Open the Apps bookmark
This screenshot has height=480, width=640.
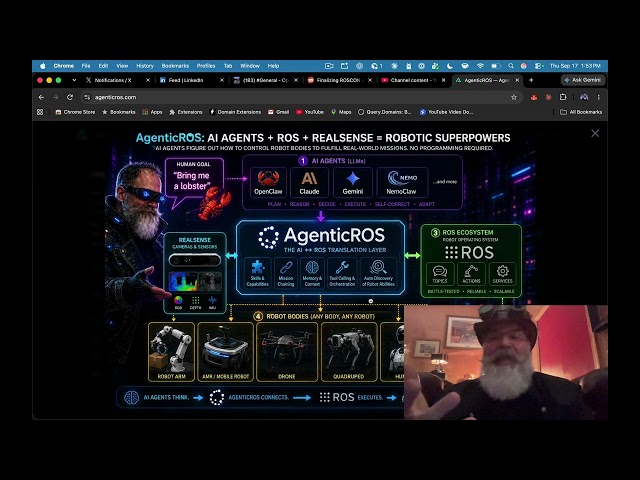coord(152,112)
